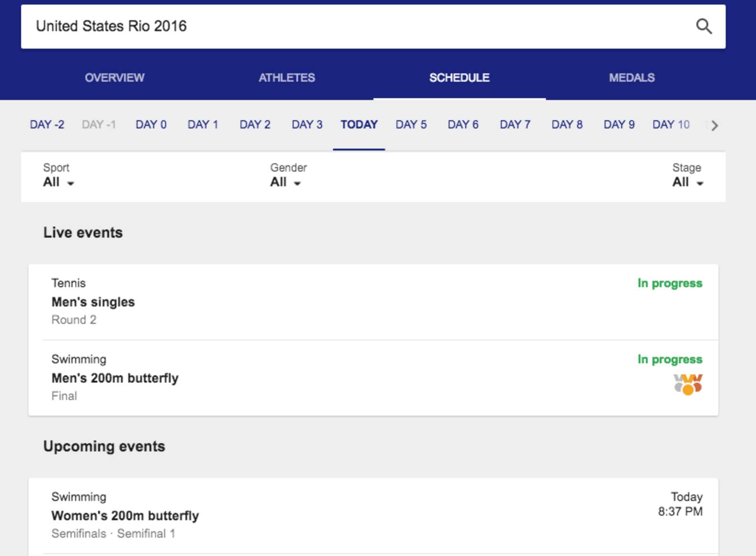Jump to DAY 0 schedule
756x556 pixels.
tap(151, 125)
